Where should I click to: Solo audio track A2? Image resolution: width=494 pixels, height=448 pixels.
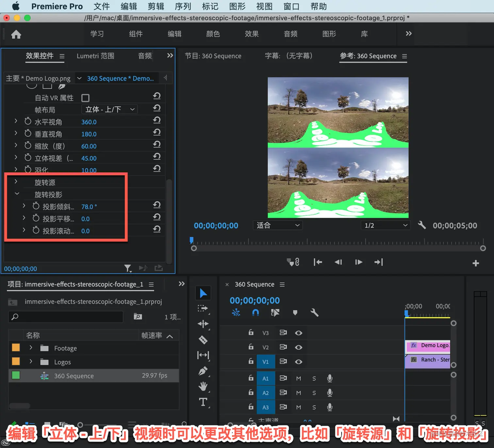point(314,393)
